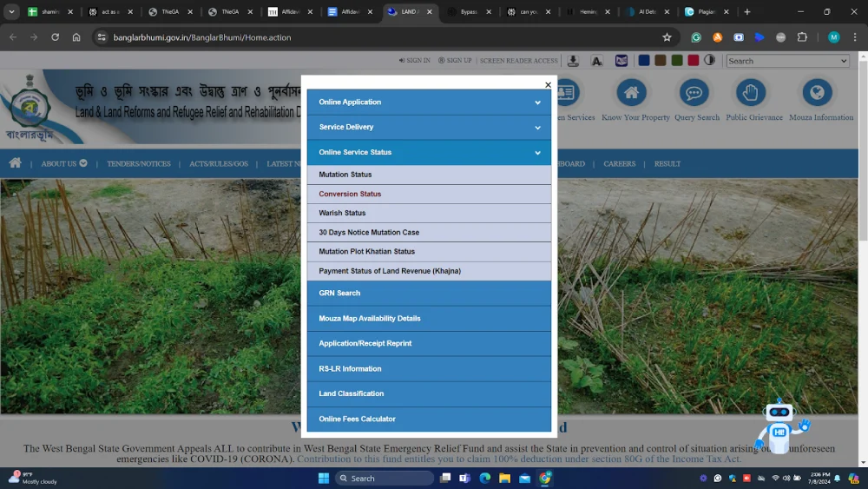The width and height of the screenshot is (868, 489).
Task: Open Chrome Extensions puzzle icon
Action: 802,37
